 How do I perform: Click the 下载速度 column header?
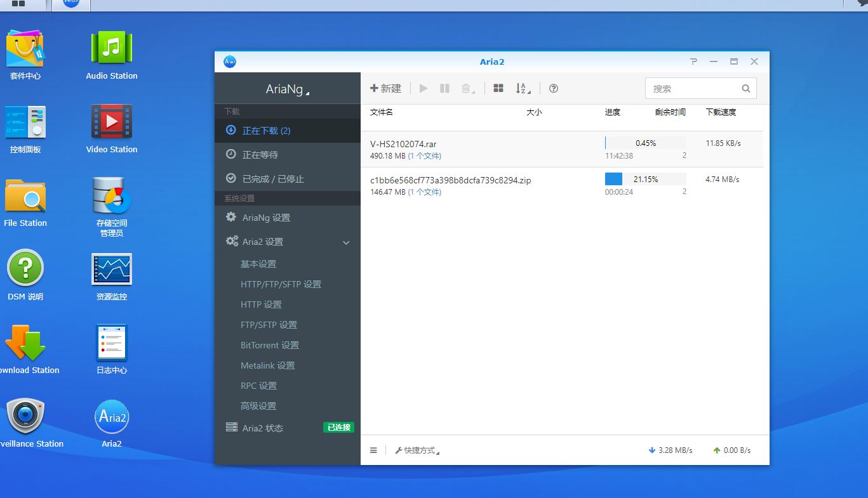click(721, 112)
